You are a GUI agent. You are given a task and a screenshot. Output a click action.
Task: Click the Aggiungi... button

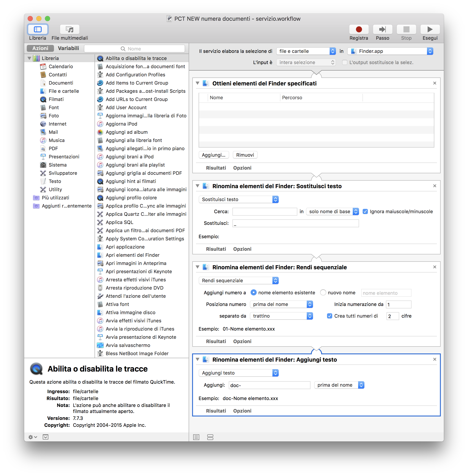(x=213, y=155)
